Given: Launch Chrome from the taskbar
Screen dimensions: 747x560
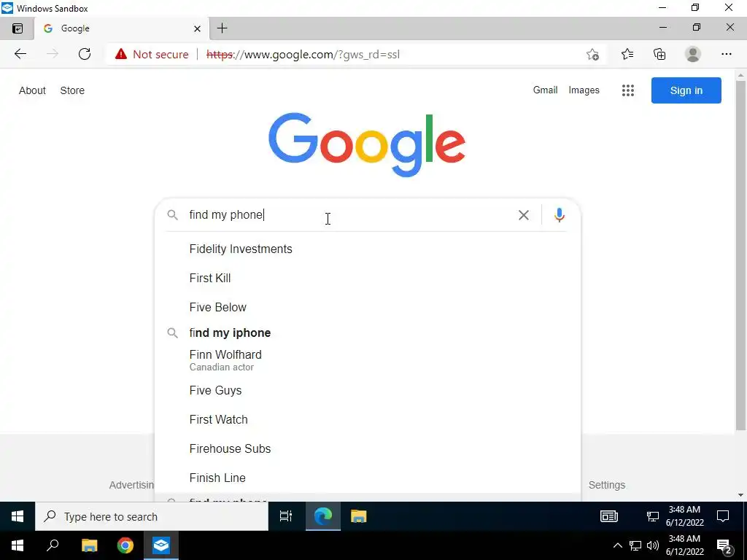Looking at the screenshot, I should click(x=125, y=545).
